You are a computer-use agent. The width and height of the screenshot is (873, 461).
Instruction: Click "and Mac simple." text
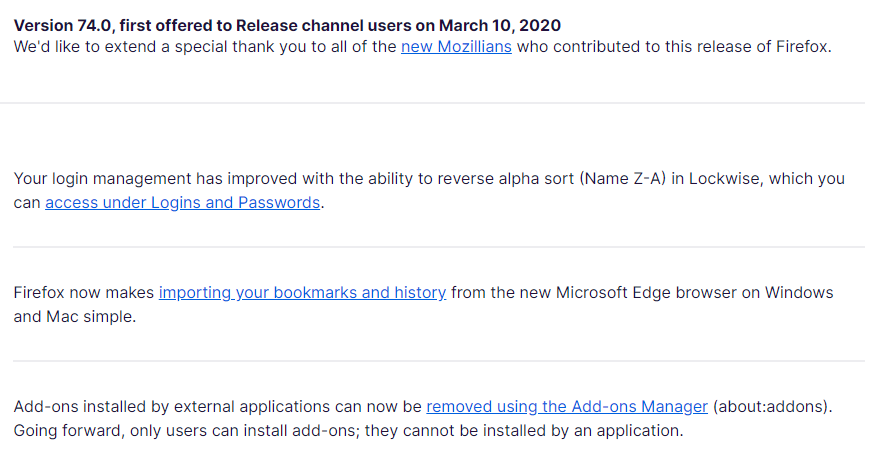click(73, 317)
